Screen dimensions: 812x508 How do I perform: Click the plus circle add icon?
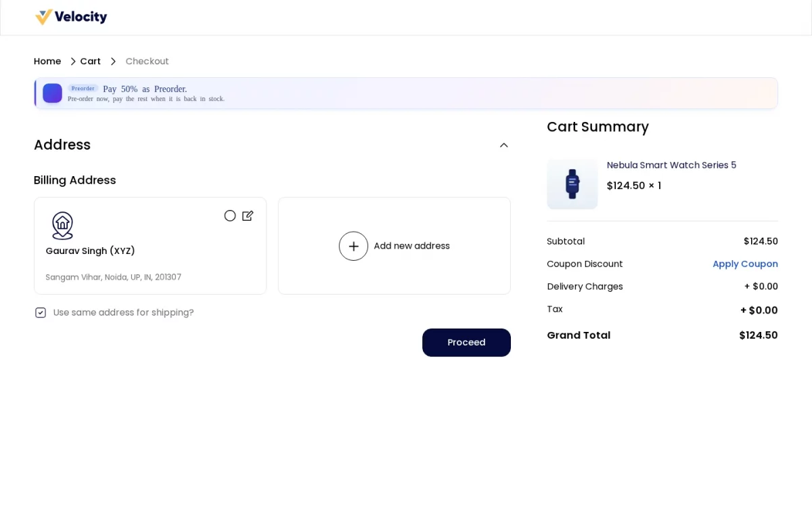(x=353, y=246)
